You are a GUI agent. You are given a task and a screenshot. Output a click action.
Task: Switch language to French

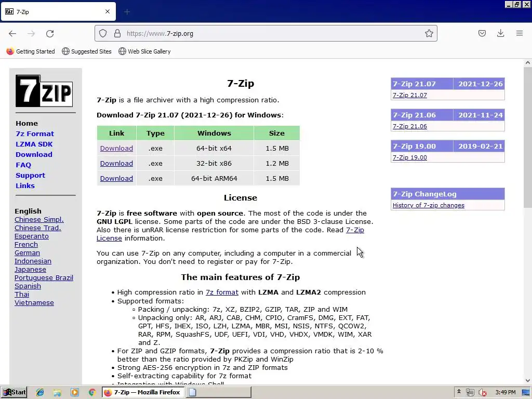tap(26, 244)
